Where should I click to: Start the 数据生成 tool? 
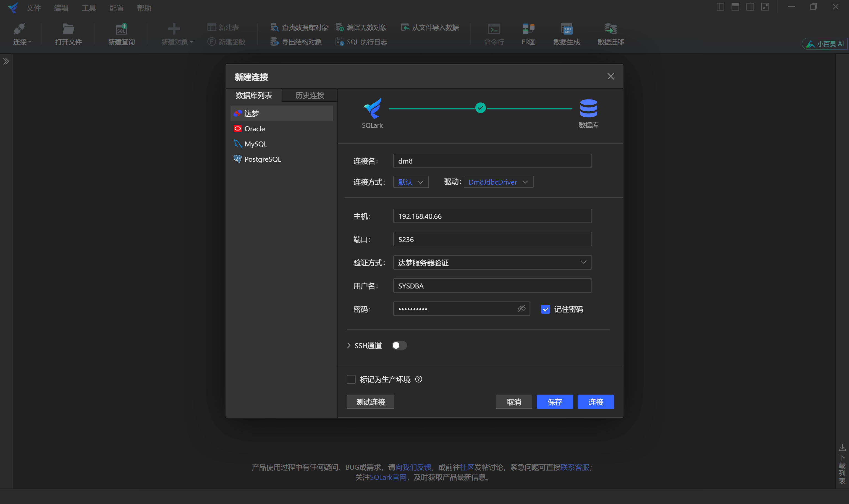(x=566, y=33)
